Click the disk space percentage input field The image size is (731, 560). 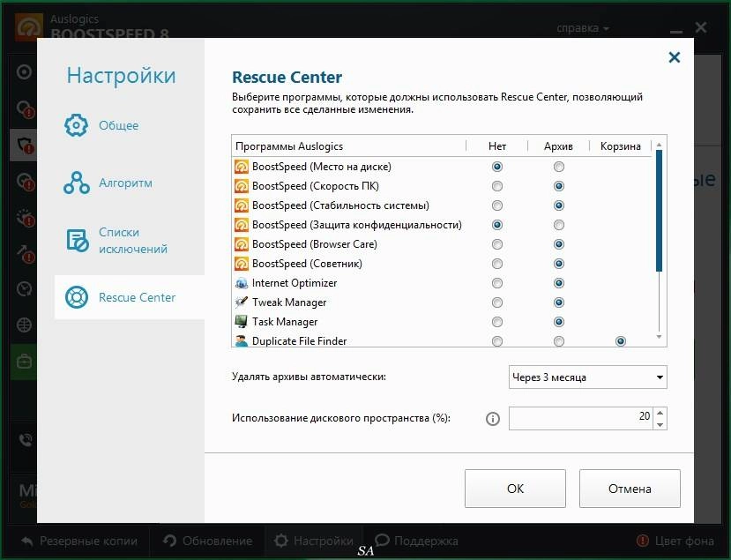pos(581,418)
